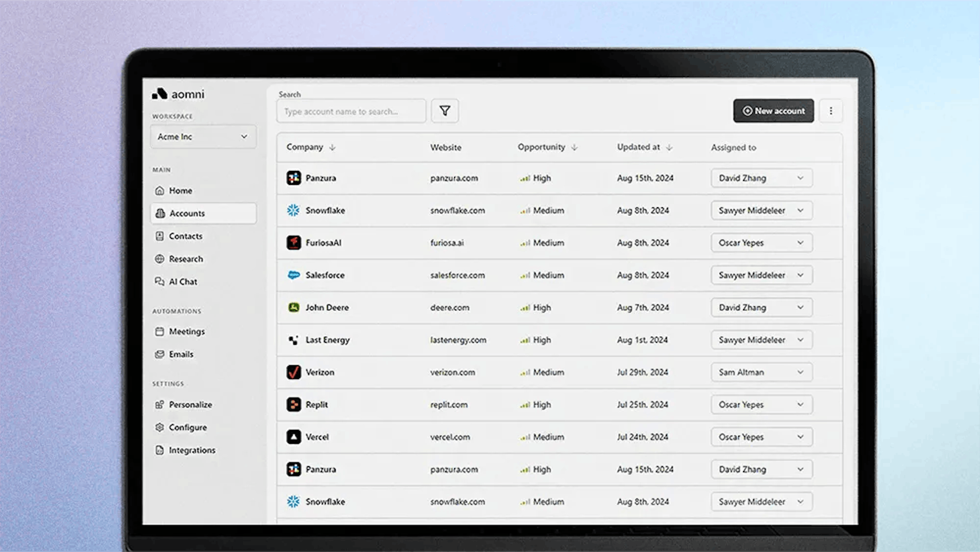This screenshot has width=980, height=552.
Task: Open assignee dropdown for Replit row
Action: coord(761,405)
